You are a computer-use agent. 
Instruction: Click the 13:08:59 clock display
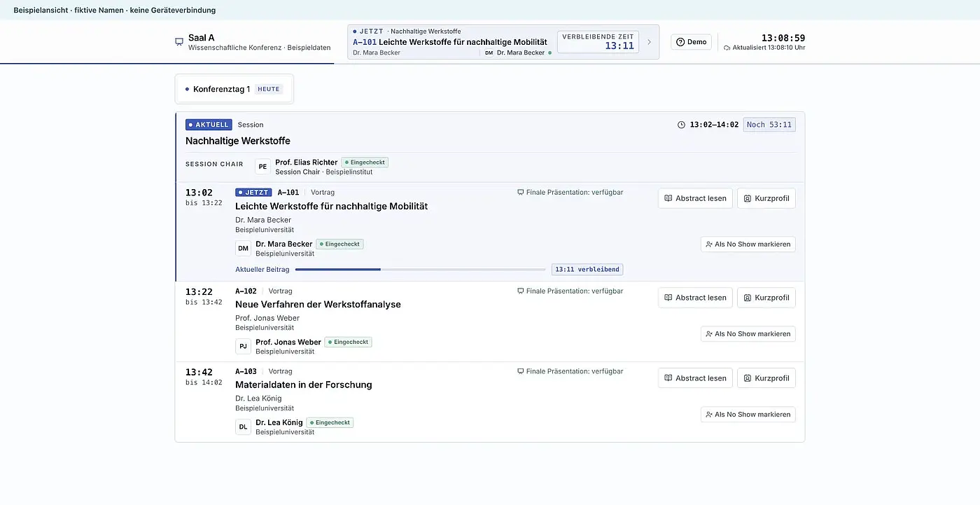click(783, 38)
